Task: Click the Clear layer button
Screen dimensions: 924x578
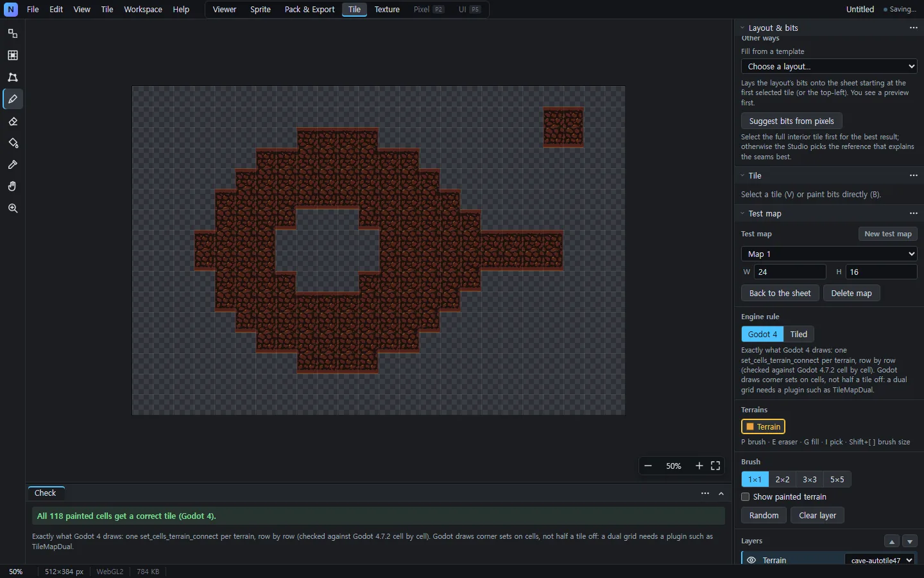Action: pos(817,515)
